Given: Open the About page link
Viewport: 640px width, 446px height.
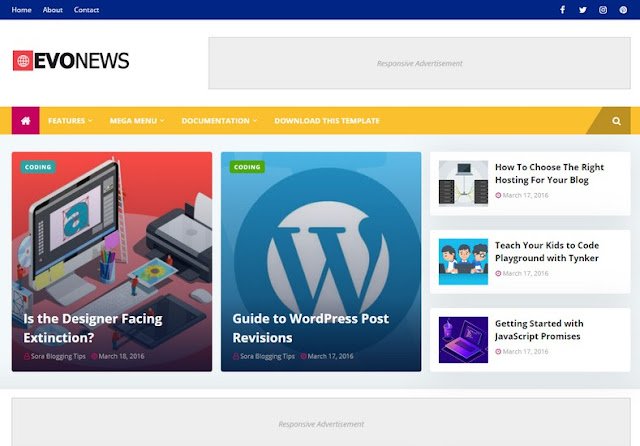Looking at the screenshot, I should pos(53,10).
